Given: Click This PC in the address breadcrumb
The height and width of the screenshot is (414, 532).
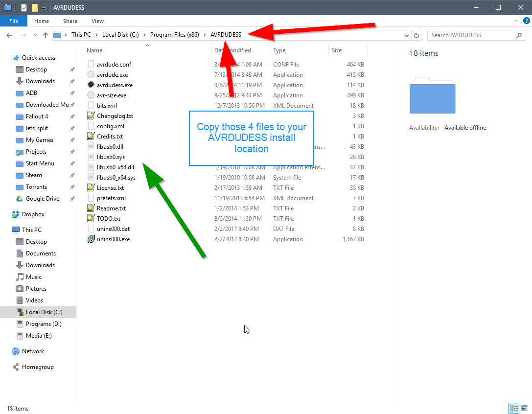Looking at the screenshot, I should point(81,35).
